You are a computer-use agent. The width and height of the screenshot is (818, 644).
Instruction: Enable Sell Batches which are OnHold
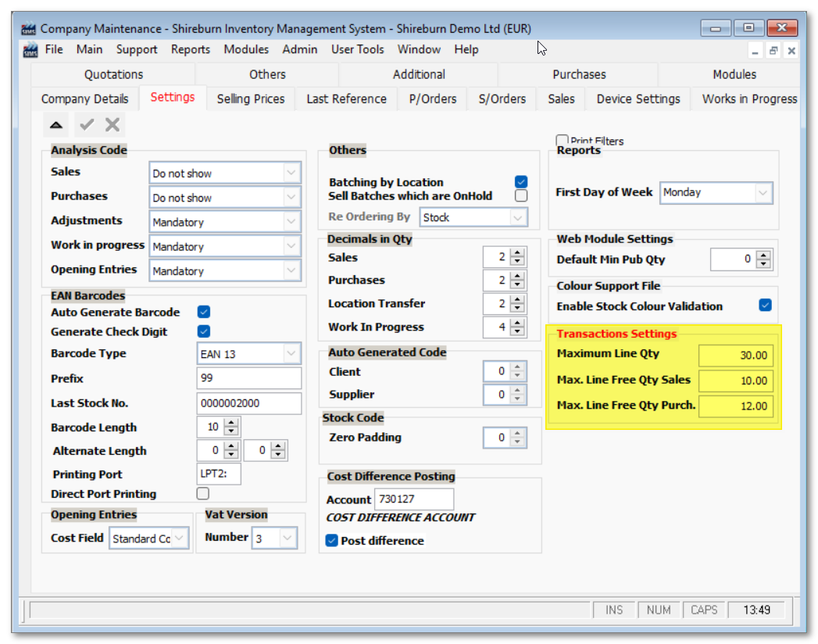(x=520, y=195)
